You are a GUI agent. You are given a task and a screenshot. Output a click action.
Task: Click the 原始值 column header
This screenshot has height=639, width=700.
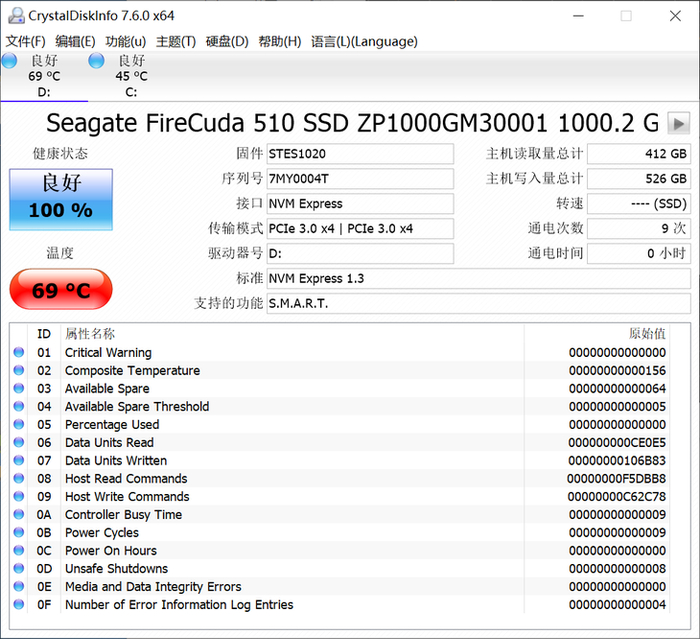pyautogui.click(x=647, y=334)
